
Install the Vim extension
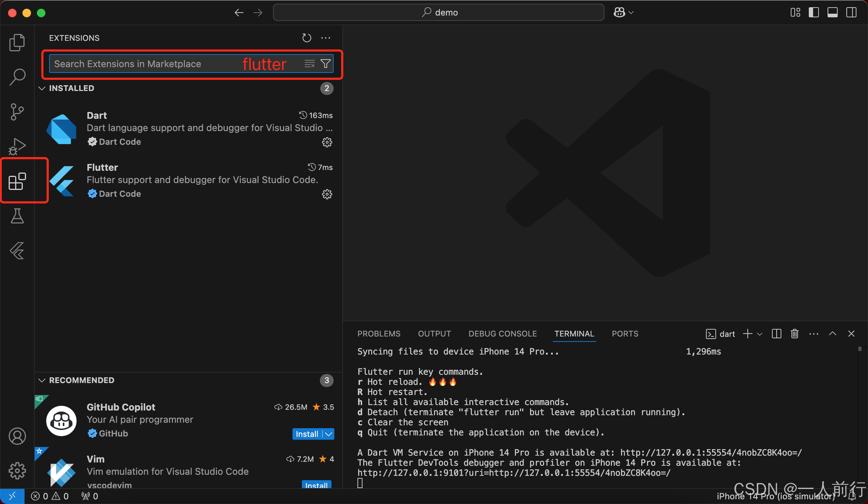coord(316,485)
